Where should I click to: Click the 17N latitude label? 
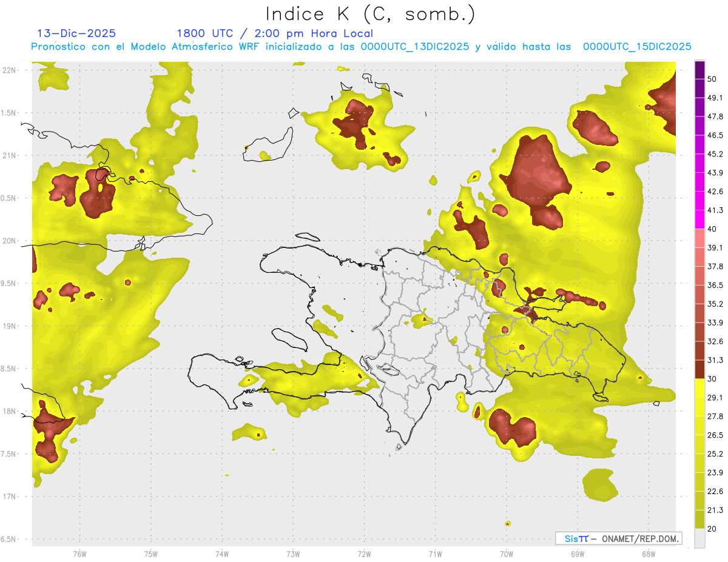[x=10, y=497]
